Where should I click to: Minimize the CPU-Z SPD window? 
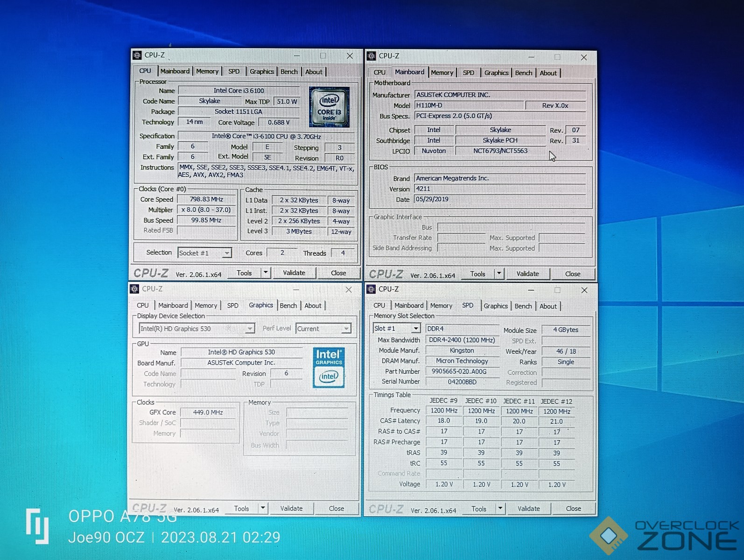(531, 290)
